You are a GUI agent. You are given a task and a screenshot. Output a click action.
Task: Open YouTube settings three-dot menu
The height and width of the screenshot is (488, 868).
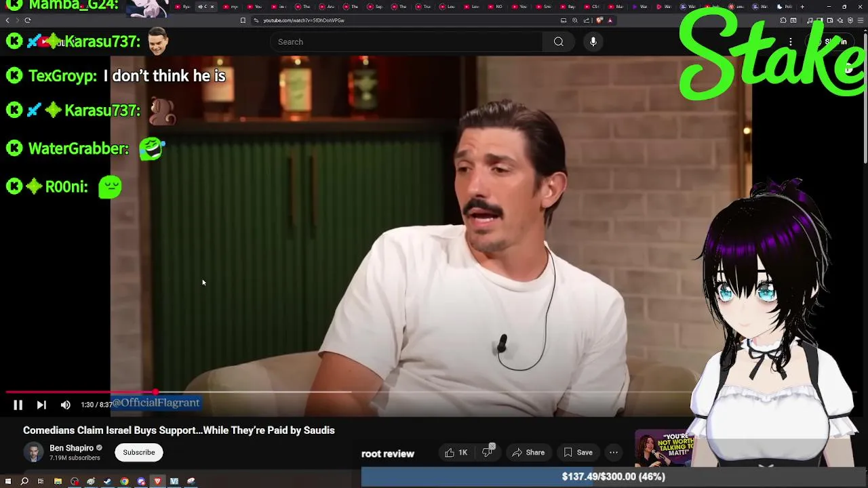[791, 42]
